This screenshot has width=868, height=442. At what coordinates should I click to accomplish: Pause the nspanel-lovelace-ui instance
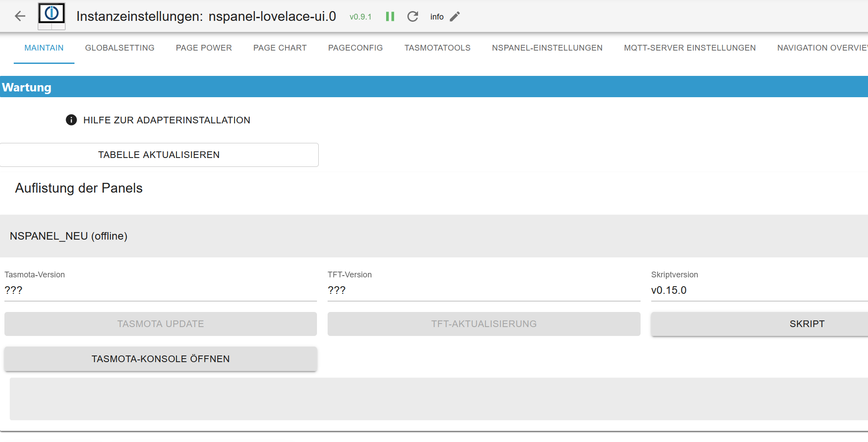click(x=390, y=16)
